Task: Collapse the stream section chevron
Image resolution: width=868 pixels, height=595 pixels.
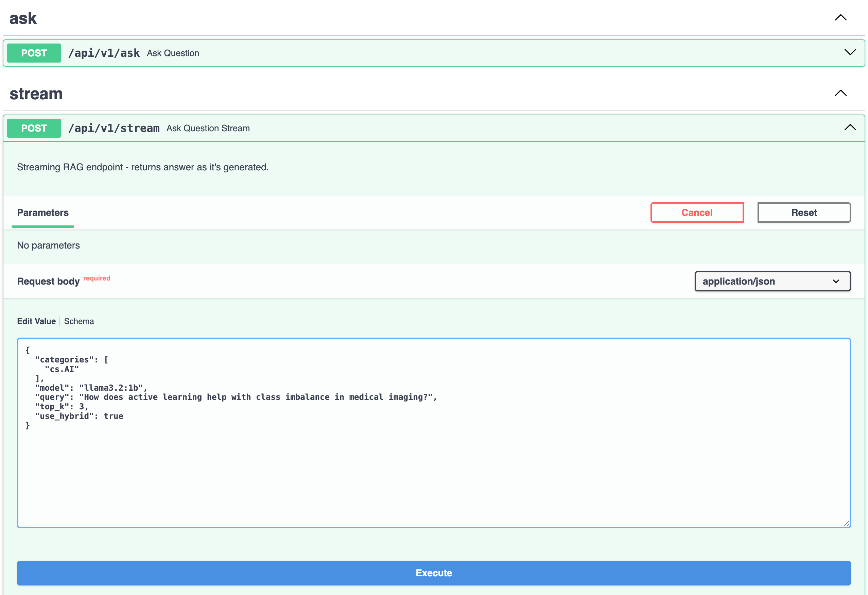Action: point(840,93)
